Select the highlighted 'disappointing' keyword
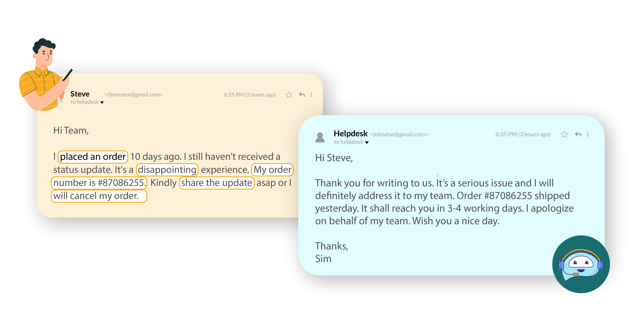The width and height of the screenshot is (644, 330). pos(167,170)
